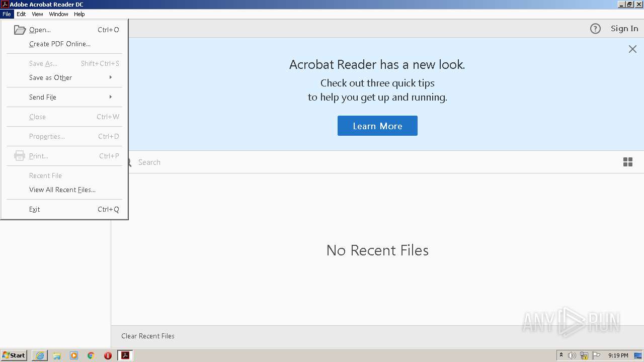Open the View menu
This screenshot has width=644, height=362.
[37, 14]
